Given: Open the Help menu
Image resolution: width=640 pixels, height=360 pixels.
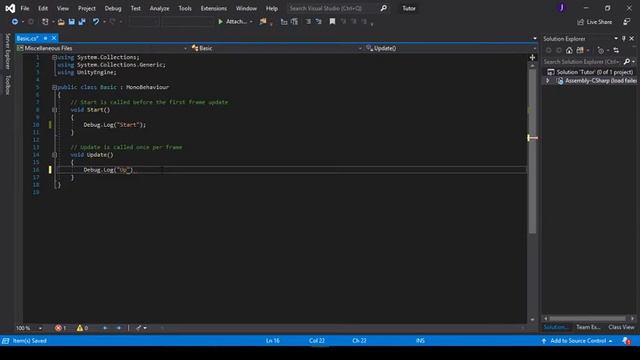Looking at the screenshot, I should tap(271, 8).
